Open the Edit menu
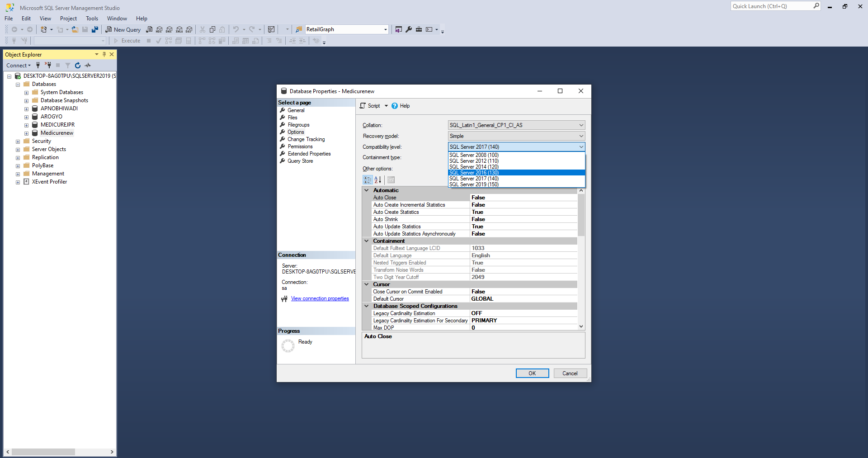The image size is (868, 458). (26, 19)
